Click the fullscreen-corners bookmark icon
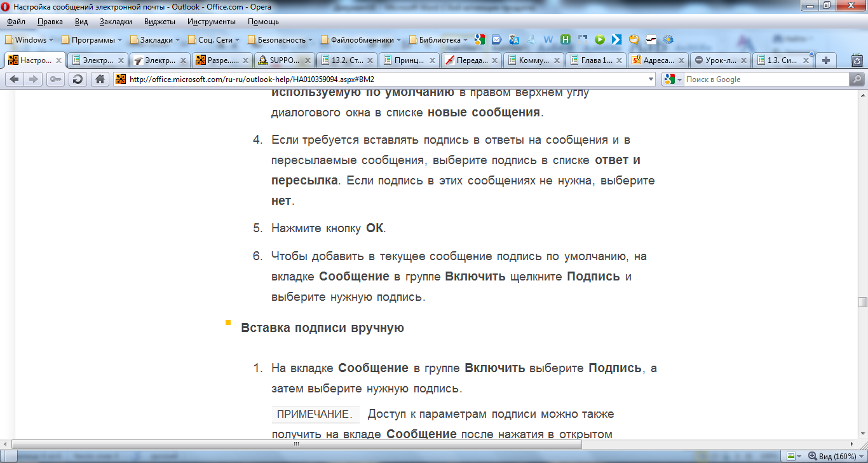 pyautogui.click(x=583, y=39)
